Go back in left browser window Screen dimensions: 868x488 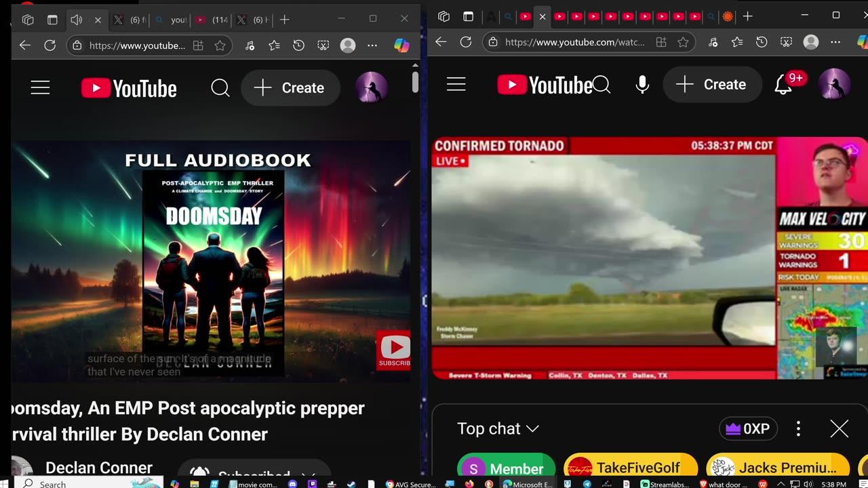tap(25, 45)
